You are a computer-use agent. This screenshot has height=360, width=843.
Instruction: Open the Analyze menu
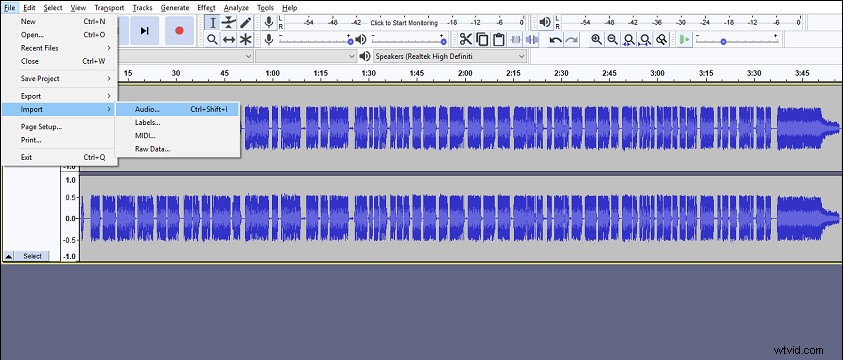coord(236,8)
